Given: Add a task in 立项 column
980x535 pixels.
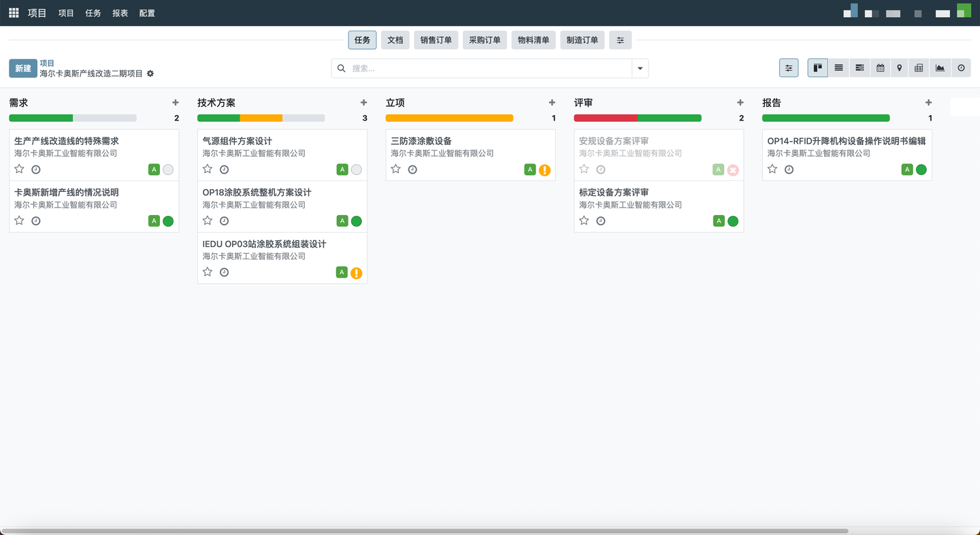Looking at the screenshot, I should [x=552, y=103].
